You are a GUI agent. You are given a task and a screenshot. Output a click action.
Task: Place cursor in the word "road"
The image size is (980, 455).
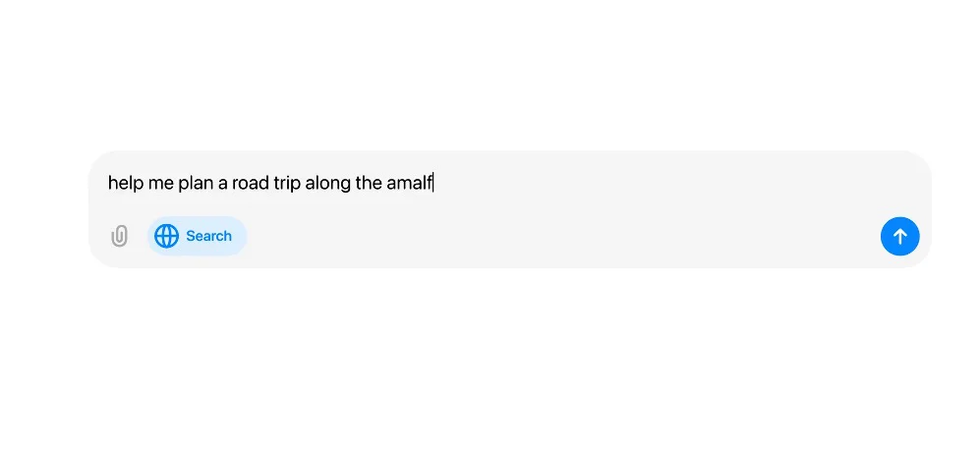pos(251,183)
